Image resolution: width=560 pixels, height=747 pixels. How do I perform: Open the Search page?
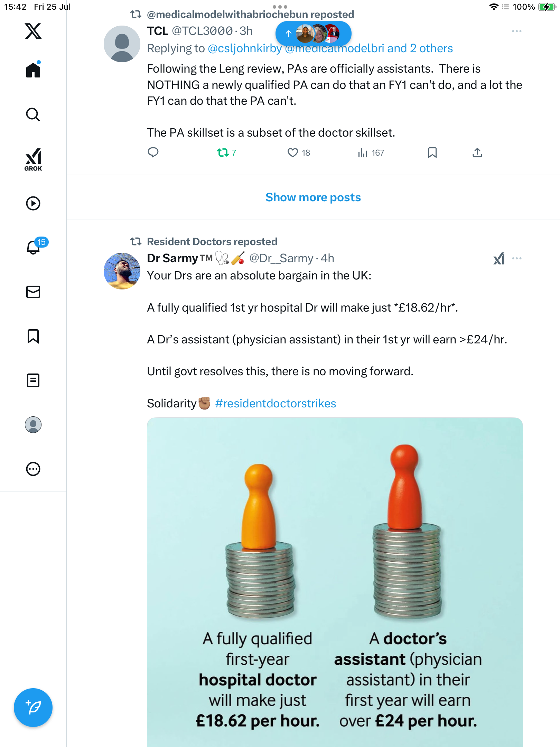(33, 114)
